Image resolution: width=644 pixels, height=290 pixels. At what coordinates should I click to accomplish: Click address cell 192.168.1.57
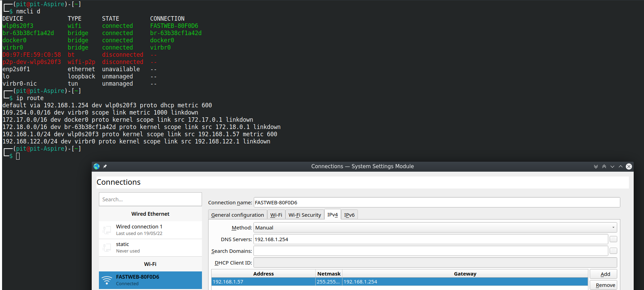click(263, 281)
